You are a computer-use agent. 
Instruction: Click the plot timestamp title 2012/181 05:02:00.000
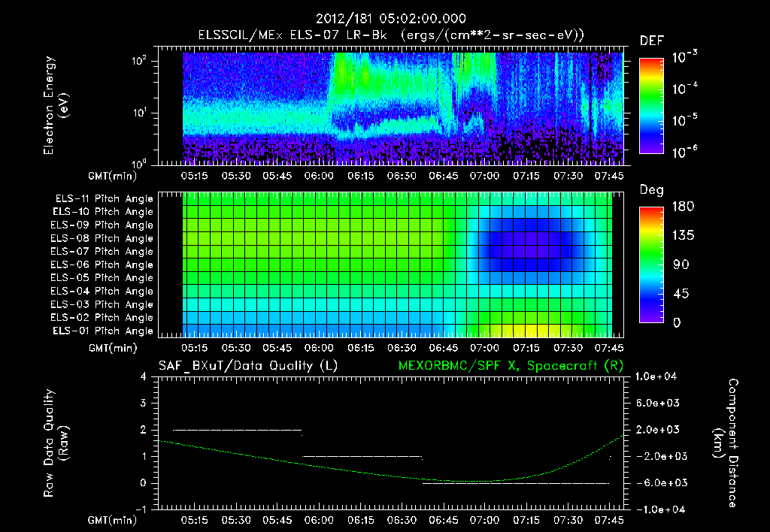pos(390,19)
